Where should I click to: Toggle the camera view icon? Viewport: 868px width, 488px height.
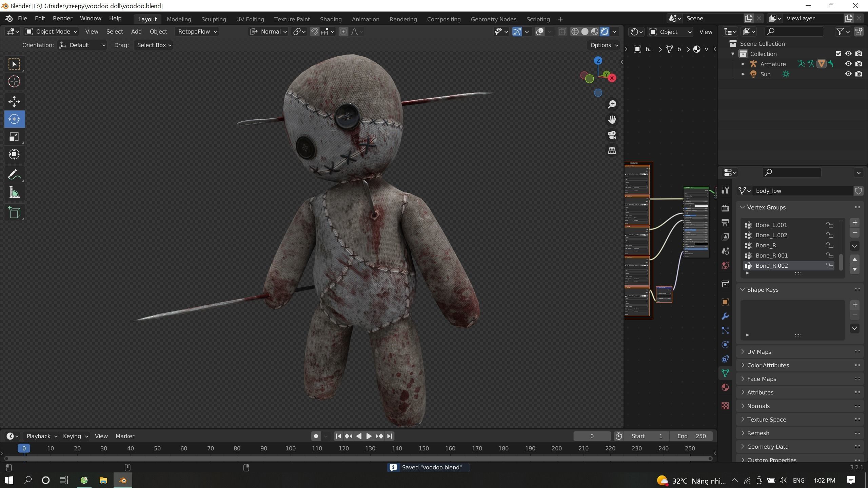click(x=612, y=135)
